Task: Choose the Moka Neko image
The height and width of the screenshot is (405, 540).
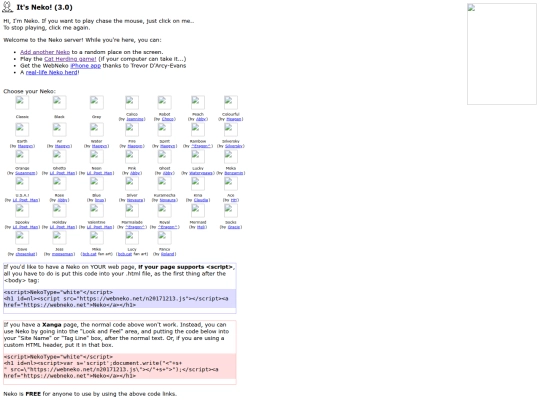Action: tap(231, 157)
